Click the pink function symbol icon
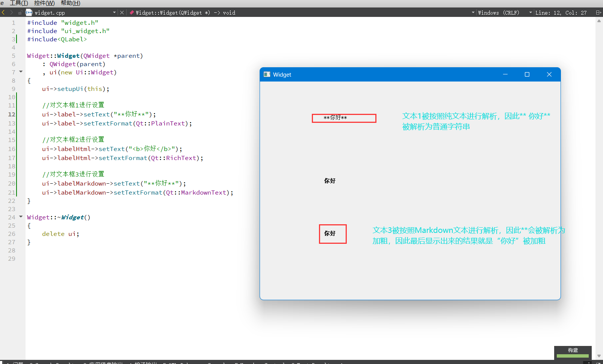The image size is (603, 364). [x=131, y=12]
